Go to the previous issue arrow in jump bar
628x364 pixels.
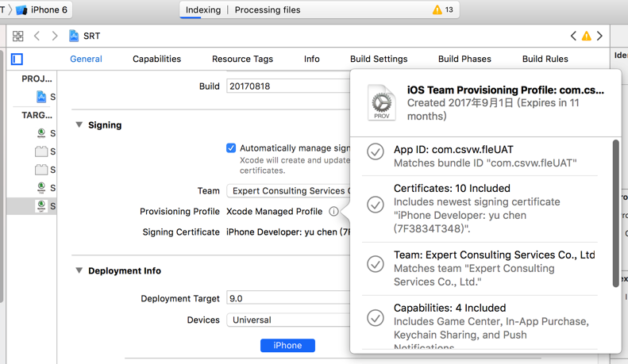pyautogui.click(x=573, y=36)
